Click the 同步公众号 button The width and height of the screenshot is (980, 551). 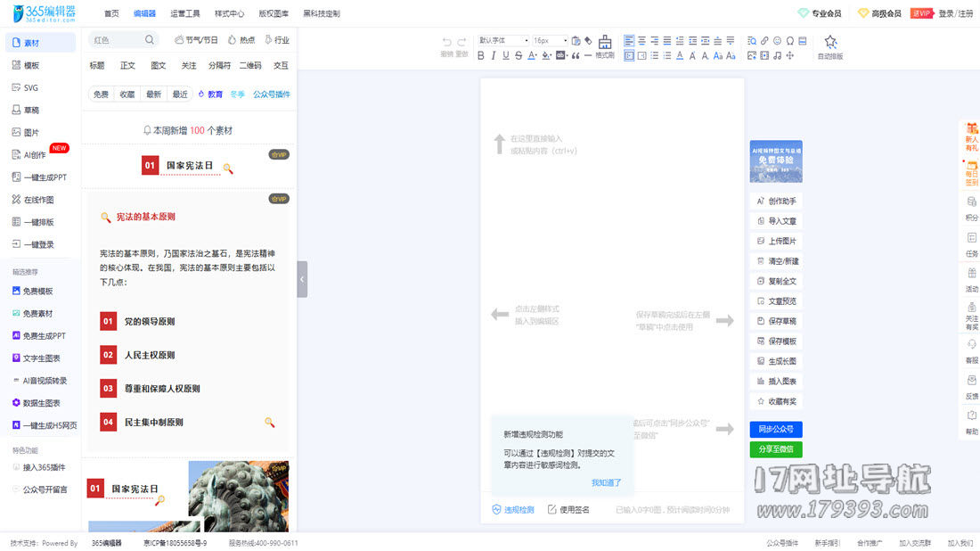(x=775, y=429)
